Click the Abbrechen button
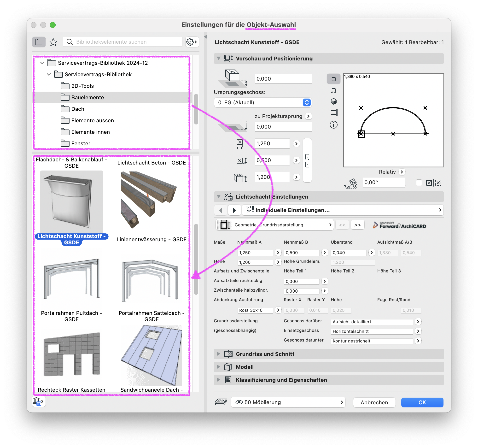478x448 pixels. pyautogui.click(x=374, y=402)
